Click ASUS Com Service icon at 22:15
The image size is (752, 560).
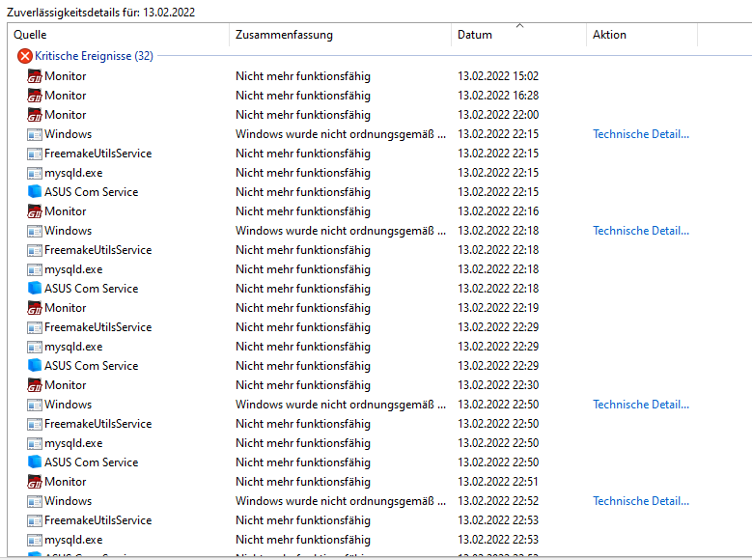pos(35,192)
